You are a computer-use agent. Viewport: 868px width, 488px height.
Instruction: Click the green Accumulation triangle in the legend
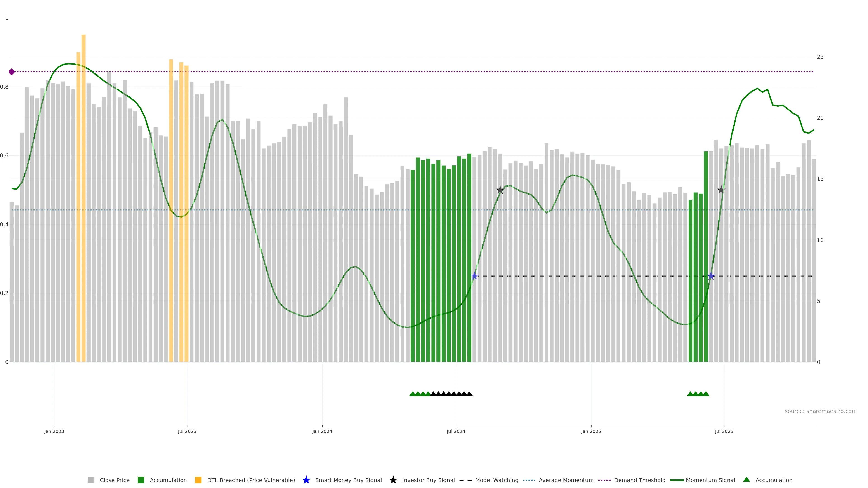point(746,480)
